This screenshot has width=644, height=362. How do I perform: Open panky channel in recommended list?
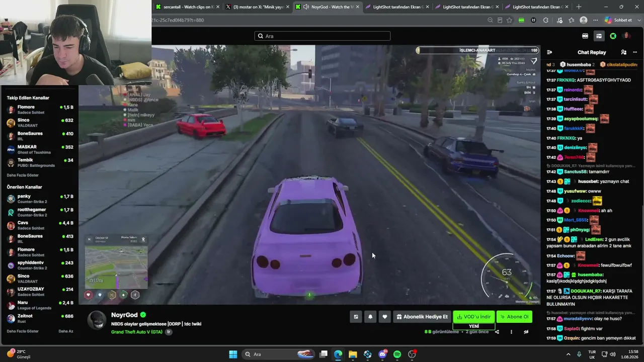pyautogui.click(x=40, y=199)
